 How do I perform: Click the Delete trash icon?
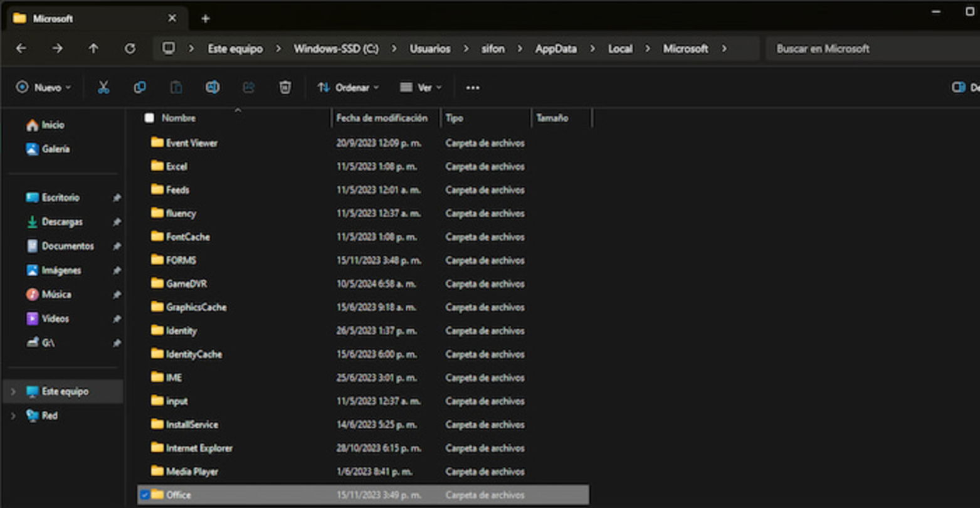[x=285, y=87]
